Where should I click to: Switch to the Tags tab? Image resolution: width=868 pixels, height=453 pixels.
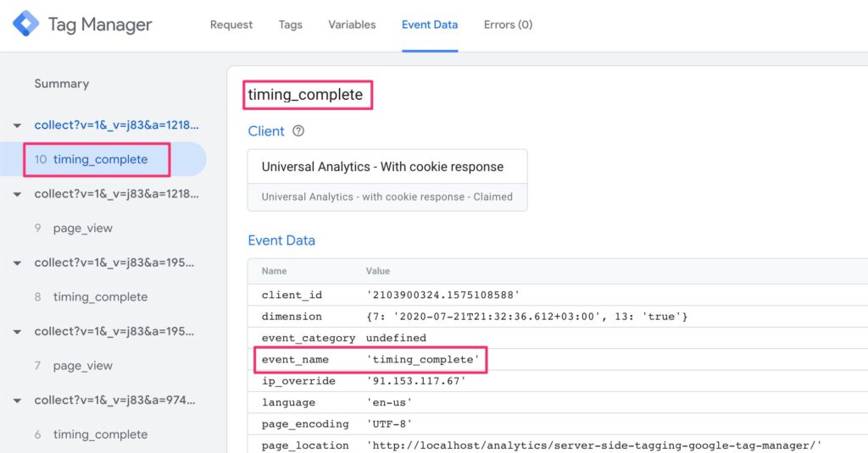click(x=290, y=25)
